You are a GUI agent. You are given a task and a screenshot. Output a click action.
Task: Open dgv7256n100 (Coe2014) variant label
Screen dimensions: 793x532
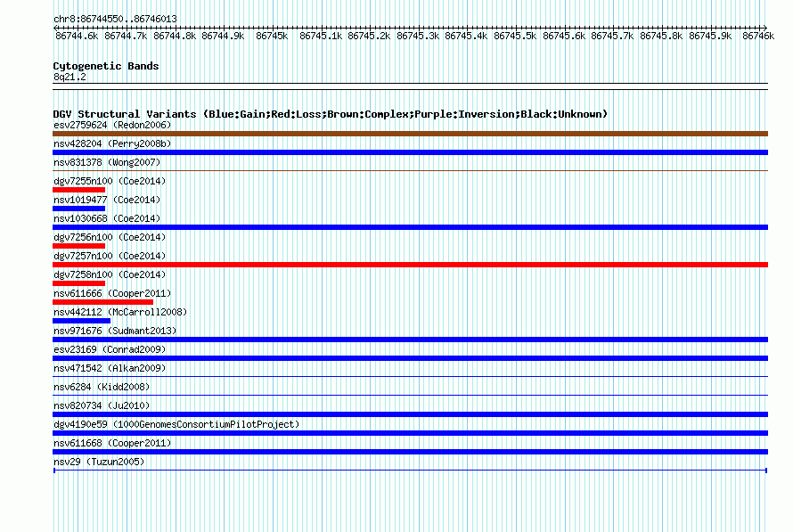[110, 237]
